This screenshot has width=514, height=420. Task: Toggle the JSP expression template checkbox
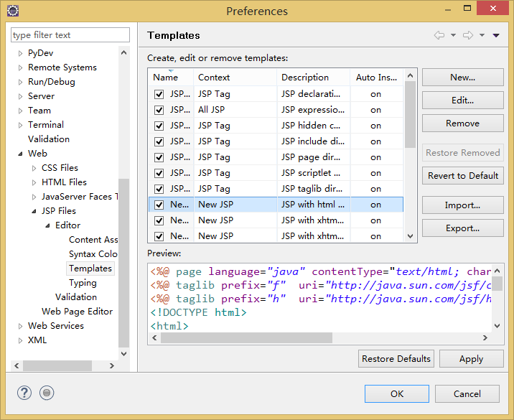point(159,110)
